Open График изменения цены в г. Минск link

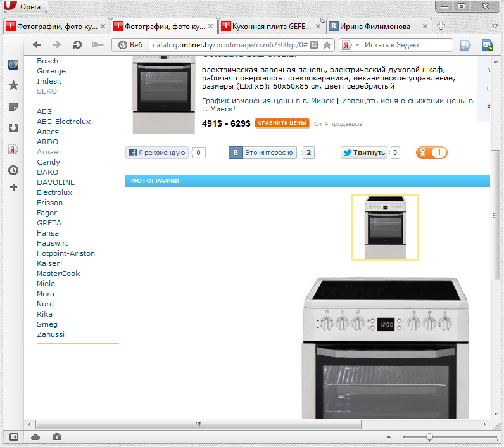pos(268,101)
